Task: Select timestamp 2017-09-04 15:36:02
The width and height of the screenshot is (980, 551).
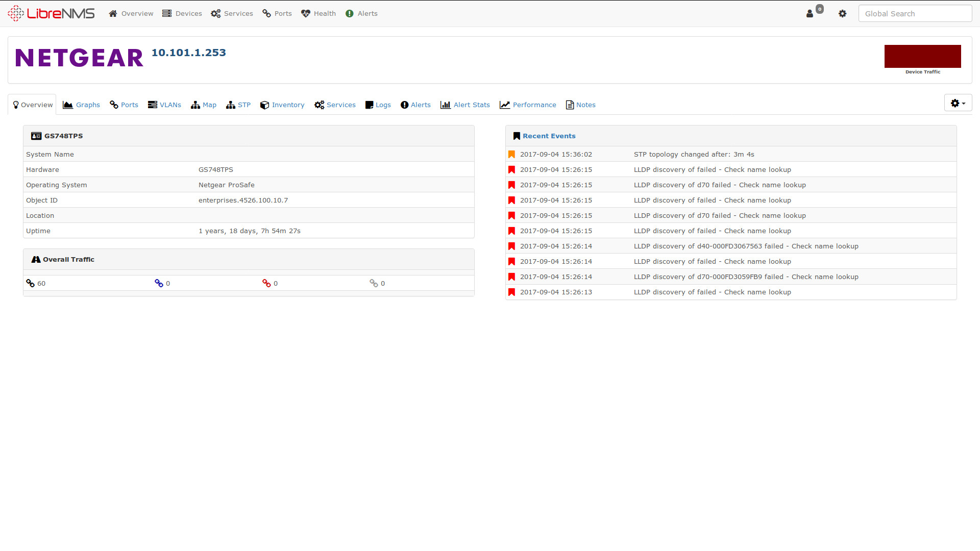Action: point(556,155)
